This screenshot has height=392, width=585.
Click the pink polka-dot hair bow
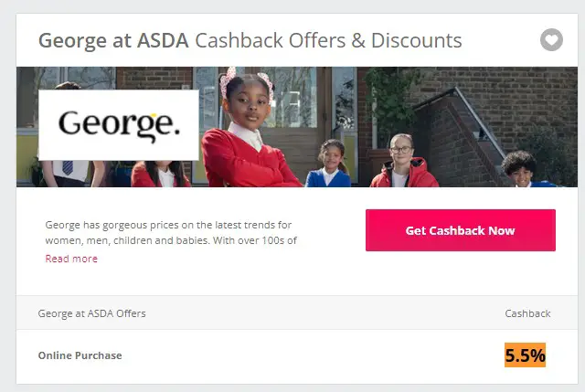click(228, 80)
